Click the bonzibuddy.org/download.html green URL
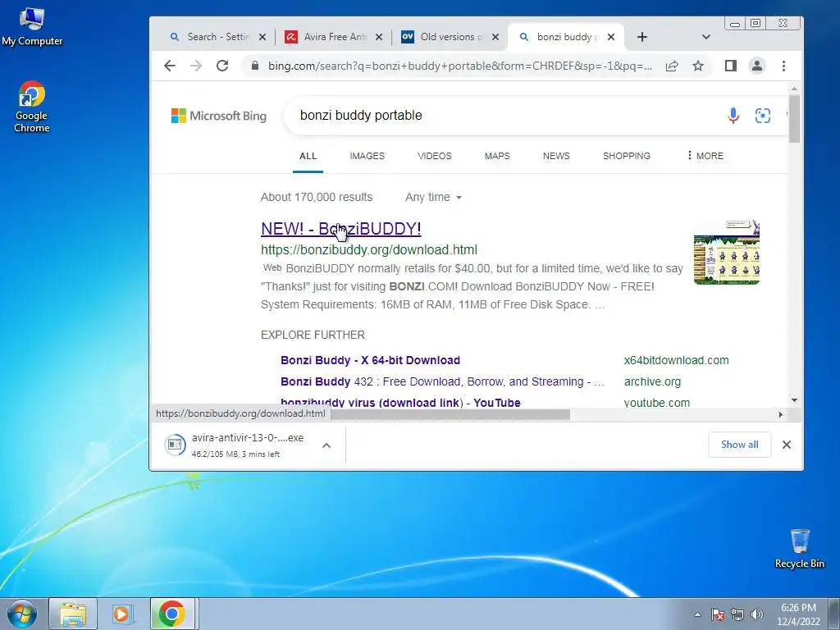 tap(369, 249)
